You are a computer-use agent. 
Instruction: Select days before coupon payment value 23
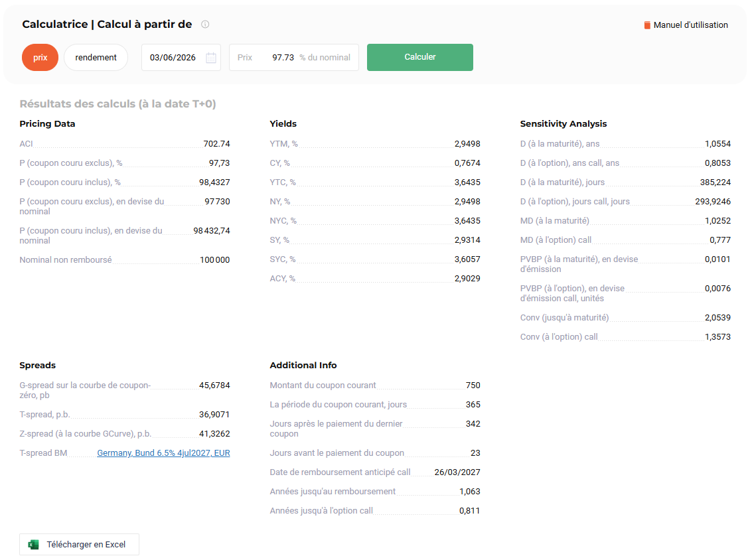point(475,453)
